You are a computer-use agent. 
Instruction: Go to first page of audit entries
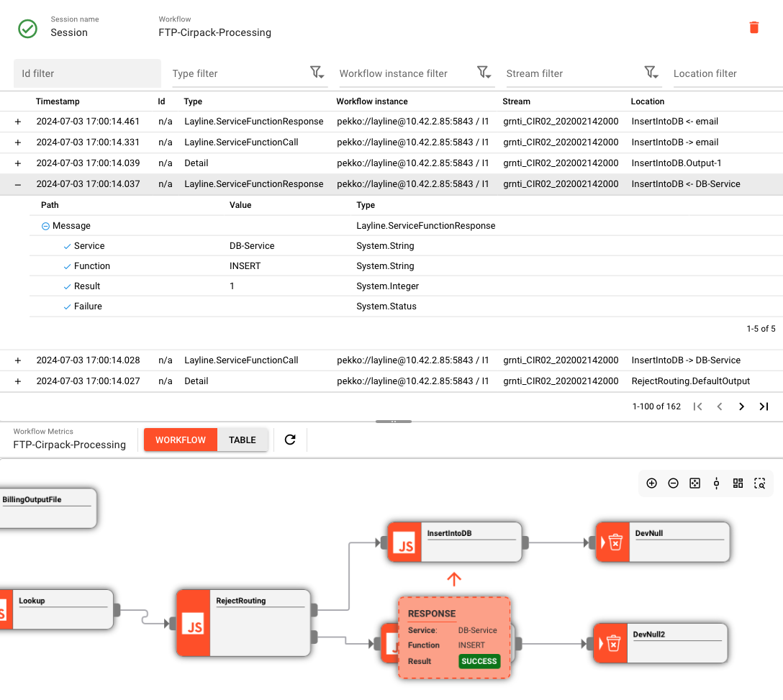697,406
